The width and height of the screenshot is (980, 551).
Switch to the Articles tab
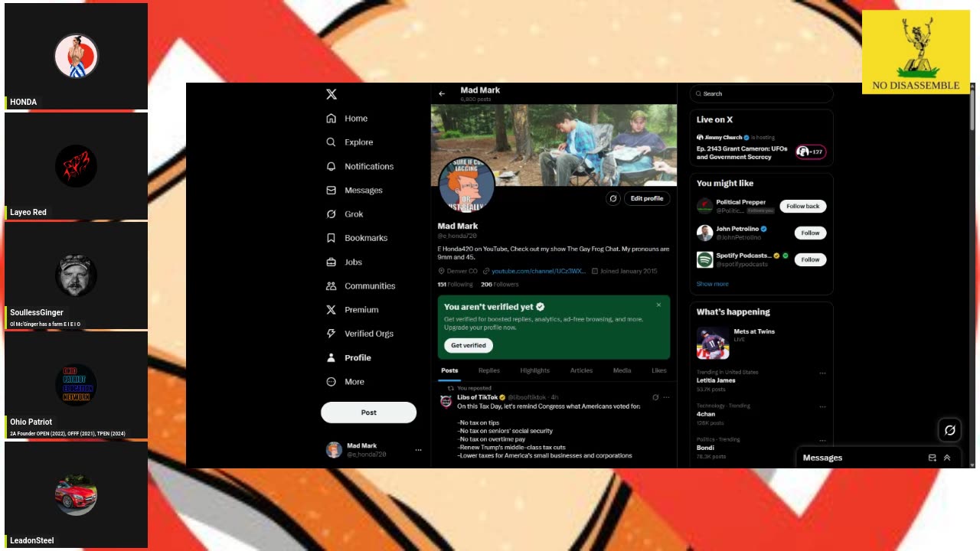pyautogui.click(x=581, y=370)
